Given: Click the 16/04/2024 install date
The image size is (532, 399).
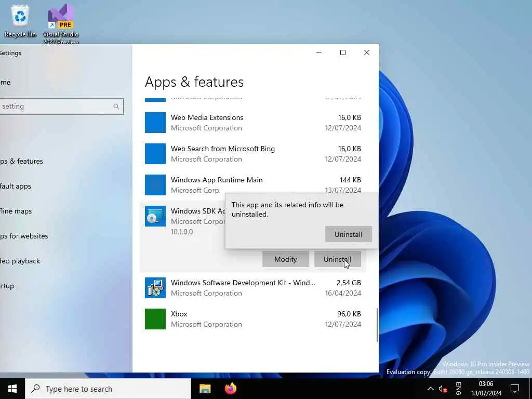Looking at the screenshot, I should coord(343,293).
